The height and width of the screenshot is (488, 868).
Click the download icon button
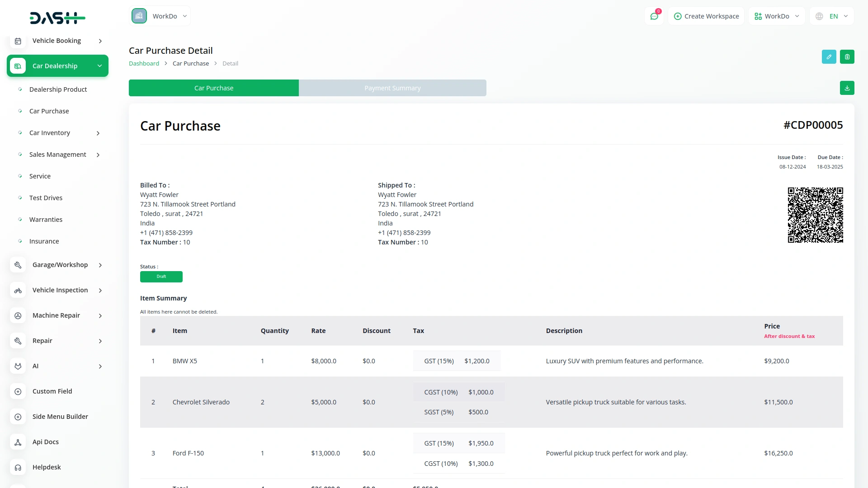pyautogui.click(x=847, y=88)
